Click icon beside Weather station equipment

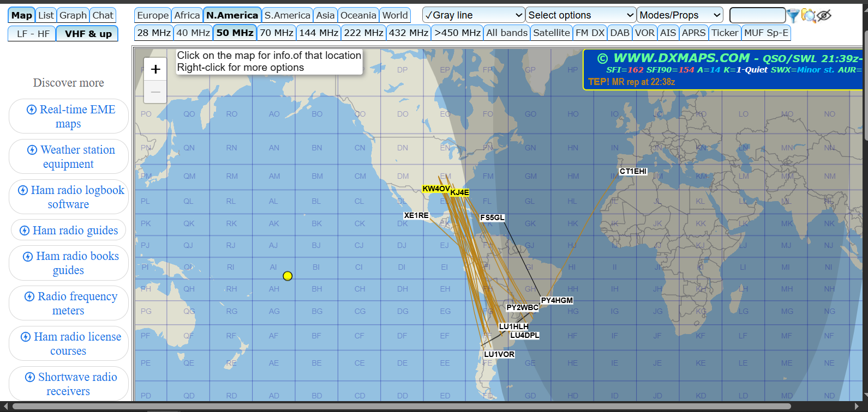click(33, 150)
